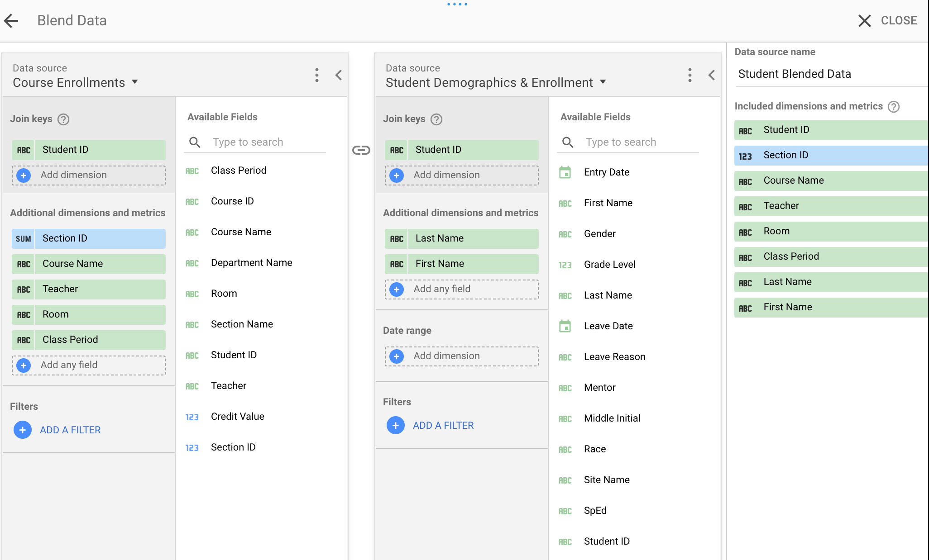Select SpEd available field
Screen dimensions: 929x560
click(x=595, y=511)
